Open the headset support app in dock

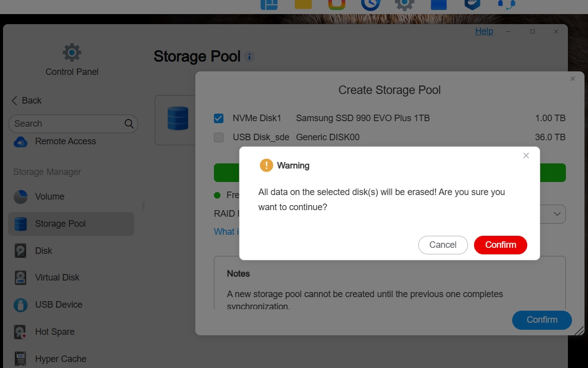(506, 4)
